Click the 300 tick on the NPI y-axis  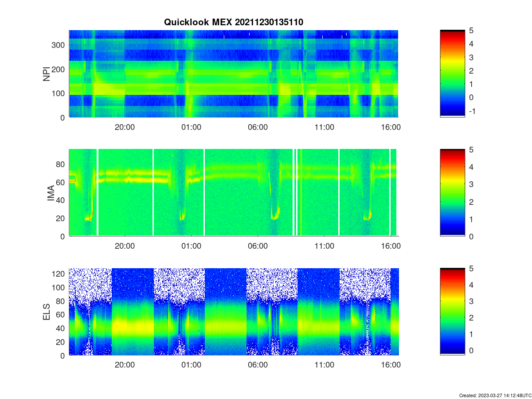click(59, 45)
